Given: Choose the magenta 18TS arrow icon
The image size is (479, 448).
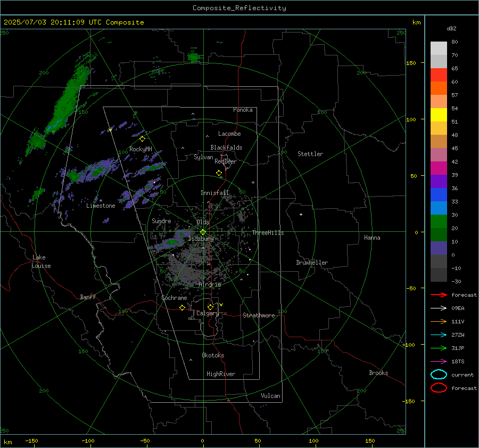Looking at the screenshot, I should [439, 362].
